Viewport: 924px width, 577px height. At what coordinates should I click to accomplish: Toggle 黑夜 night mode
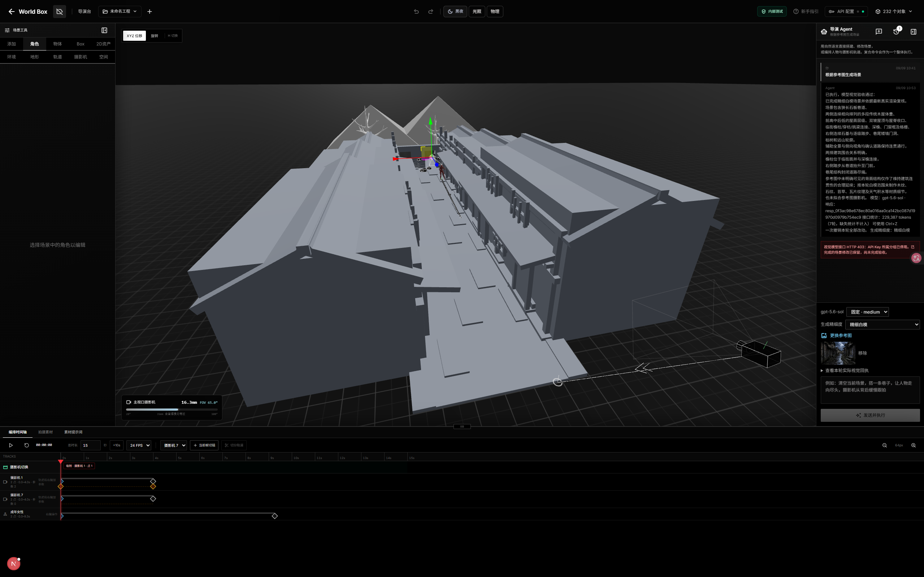tap(455, 12)
